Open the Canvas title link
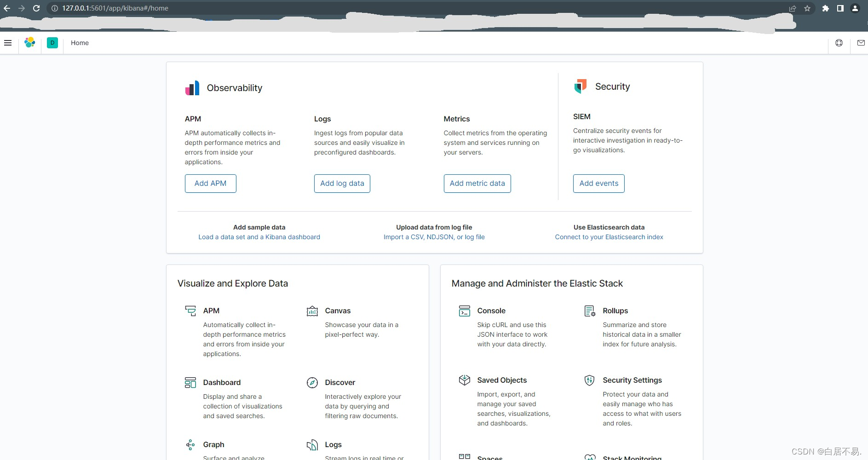Image resolution: width=868 pixels, height=460 pixels. pyautogui.click(x=338, y=311)
